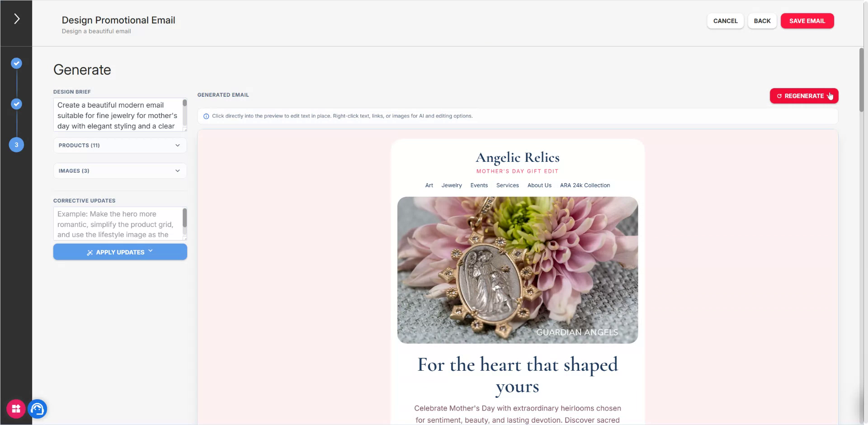Open the Jewelry link in the email navigation
This screenshot has height=425, width=868.
pos(451,185)
